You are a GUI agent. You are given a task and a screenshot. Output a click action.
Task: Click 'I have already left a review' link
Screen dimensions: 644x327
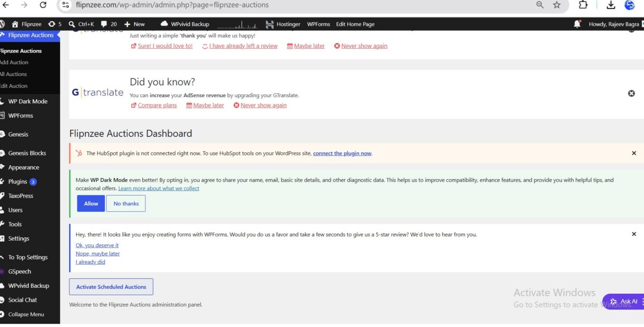[243, 46]
